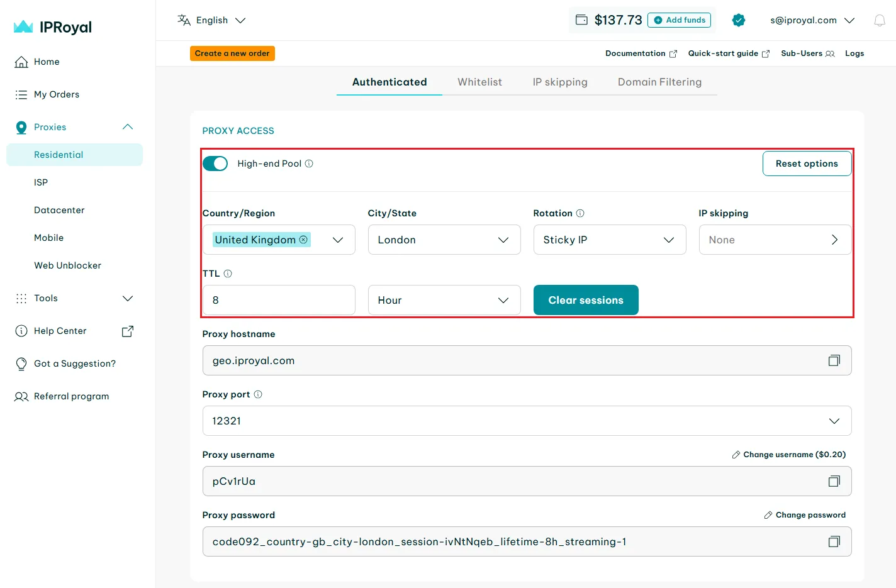This screenshot has height=588, width=896.
Task: Click the Add funds button
Action: [679, 20]
